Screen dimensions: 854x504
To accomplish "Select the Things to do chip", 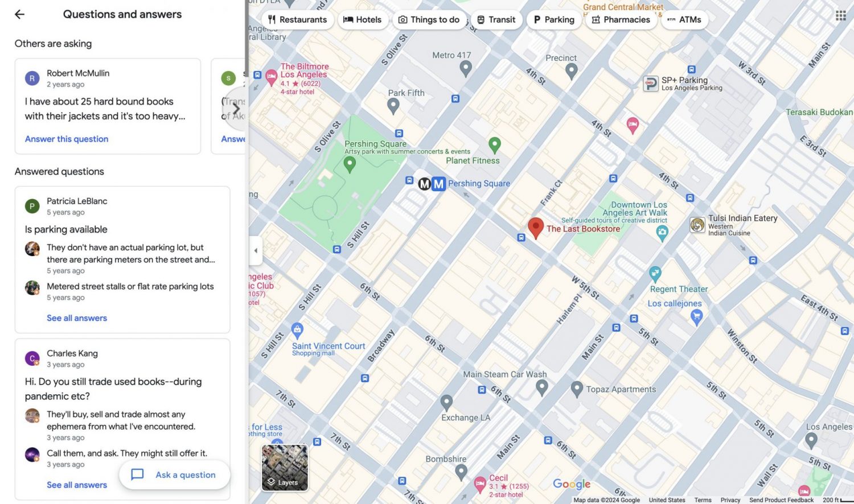I will pyautogui.click(x=429, y=19).
